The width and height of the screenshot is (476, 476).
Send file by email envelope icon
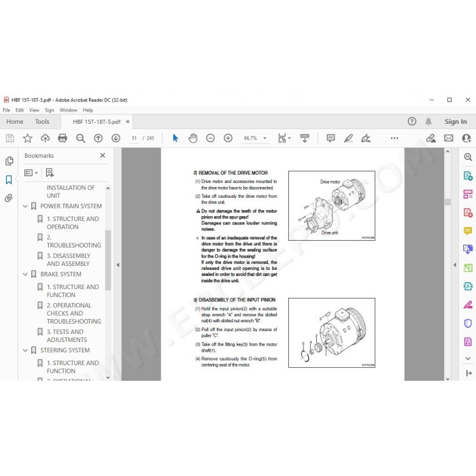[449, 139]
